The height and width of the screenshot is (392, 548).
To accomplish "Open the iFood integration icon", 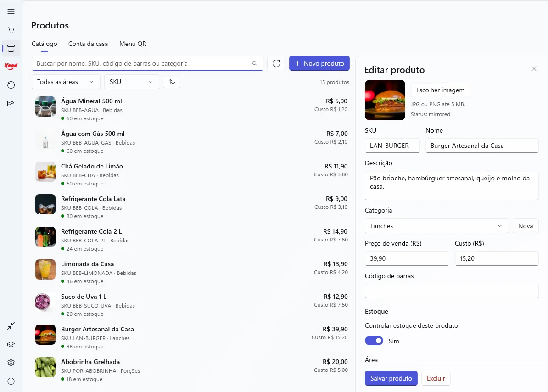I will point(11,66).
